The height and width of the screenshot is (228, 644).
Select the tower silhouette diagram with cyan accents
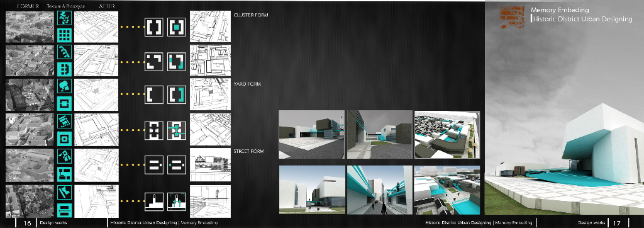[177, 202]
